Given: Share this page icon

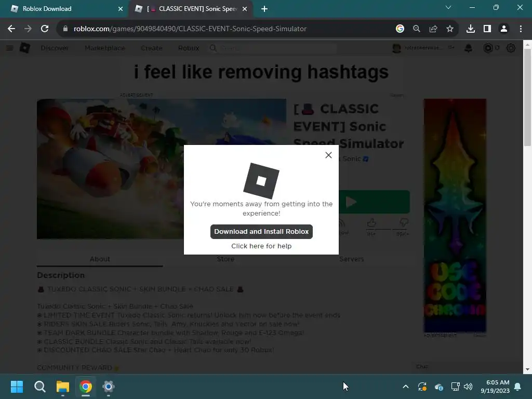Looking at the screenshot, I should click(433, 29).
